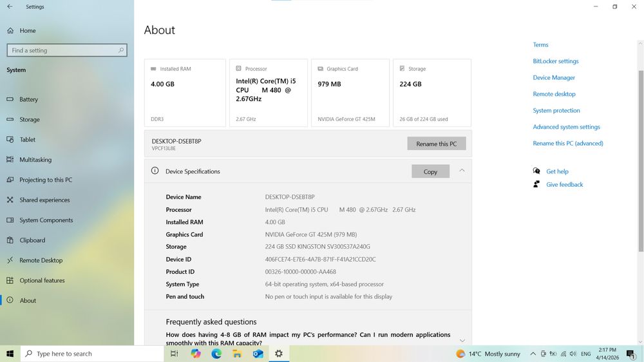Click the volume speaker tray icon
This screenshot has height=362, width=644.
pyautogui.click(x=573, y=354)
